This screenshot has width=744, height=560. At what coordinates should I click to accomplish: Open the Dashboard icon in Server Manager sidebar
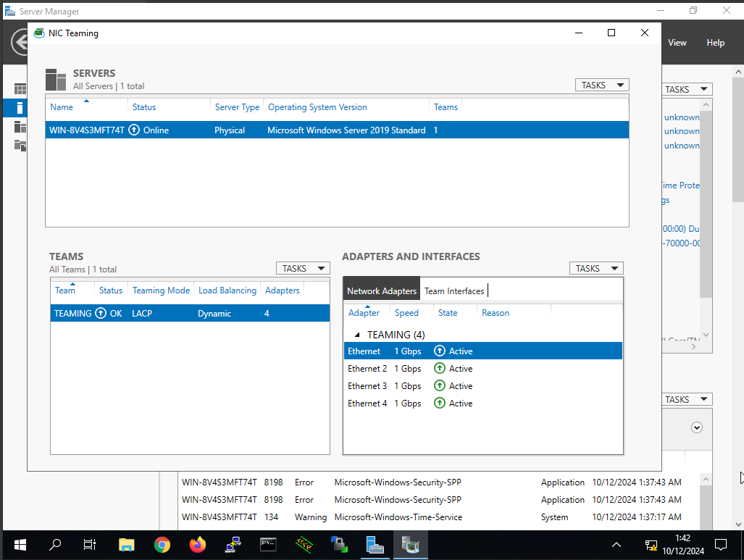[x=20, y=89]
